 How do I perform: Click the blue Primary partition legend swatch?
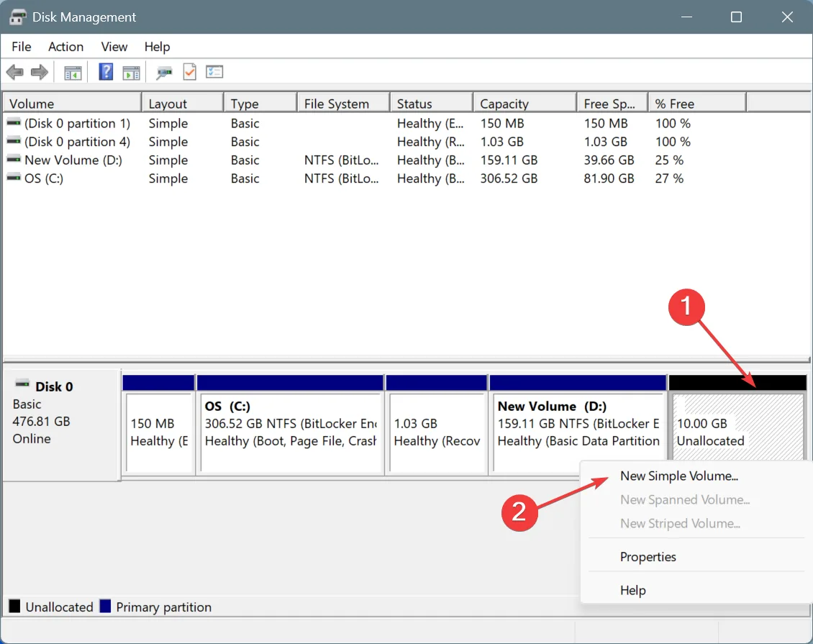[x=105, y=606]
